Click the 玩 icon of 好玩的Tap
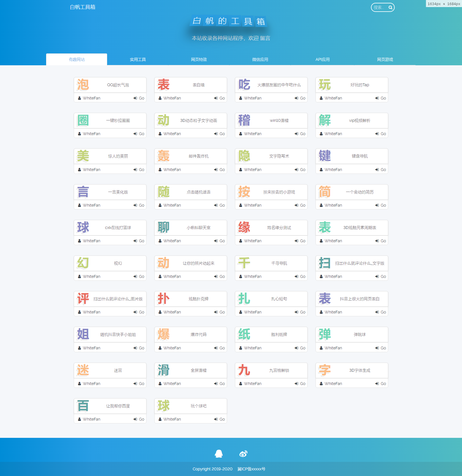Viewport: 462px width, 476px height. [325, 85]
